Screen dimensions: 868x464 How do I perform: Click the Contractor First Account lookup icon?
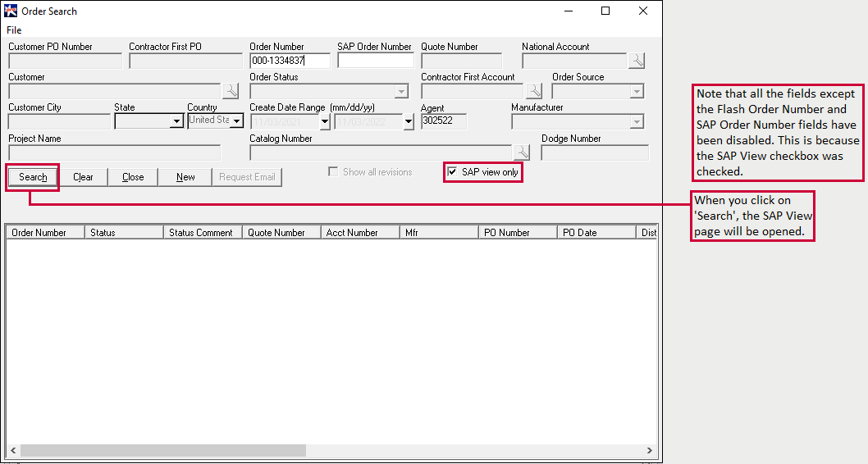coord(534,91)
